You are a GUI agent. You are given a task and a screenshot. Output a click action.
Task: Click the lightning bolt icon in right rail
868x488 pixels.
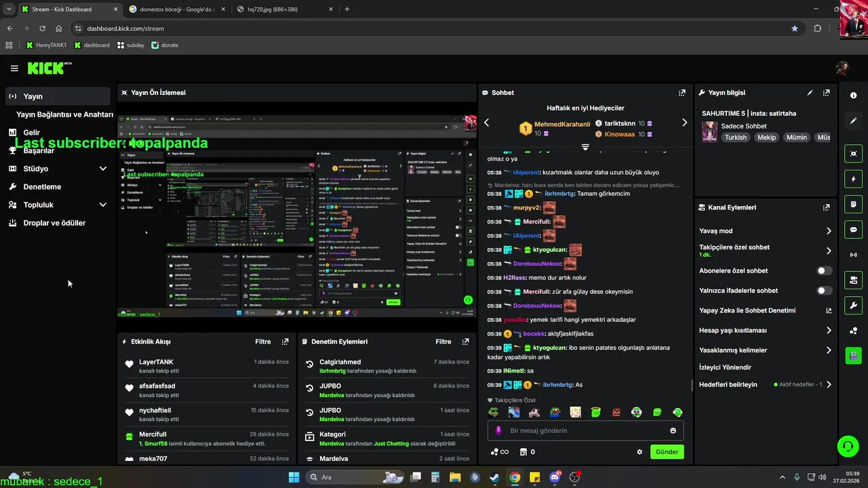point(854,179)
